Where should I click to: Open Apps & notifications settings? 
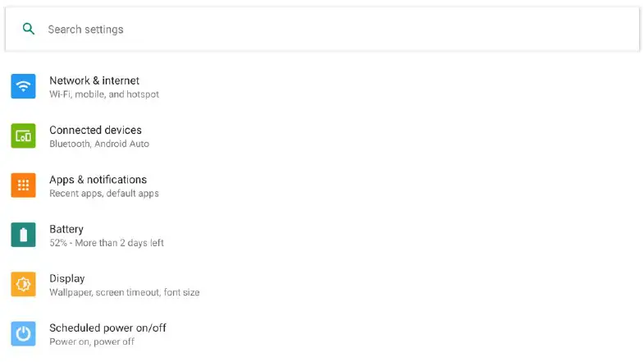pos(98,180)
